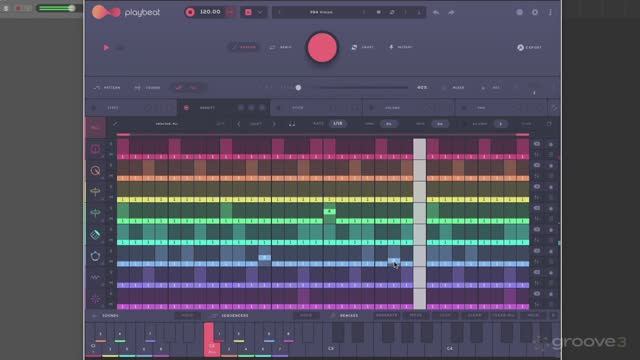Select the teal cowbell track icon
This screenshot has width=640, height=360.
[96, 235]
